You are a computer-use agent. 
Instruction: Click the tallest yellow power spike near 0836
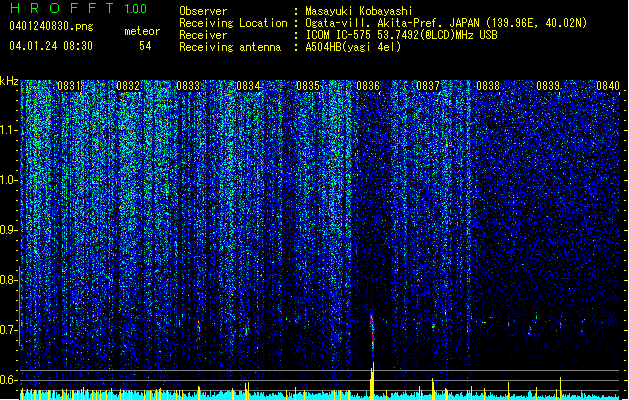coord(372,381)
